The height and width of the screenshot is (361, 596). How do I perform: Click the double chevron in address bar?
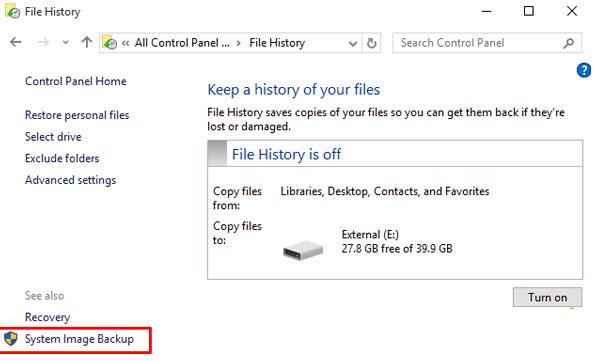[125, 43]
